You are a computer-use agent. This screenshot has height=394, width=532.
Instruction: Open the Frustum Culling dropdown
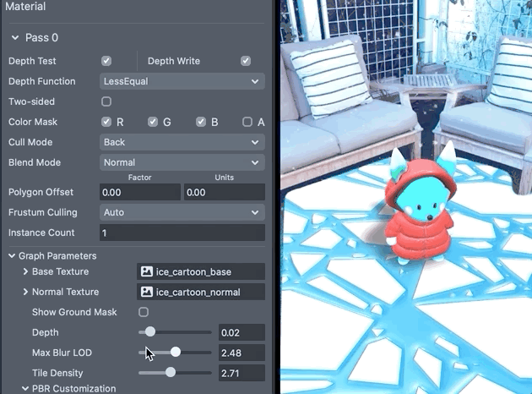click(182, 212)
